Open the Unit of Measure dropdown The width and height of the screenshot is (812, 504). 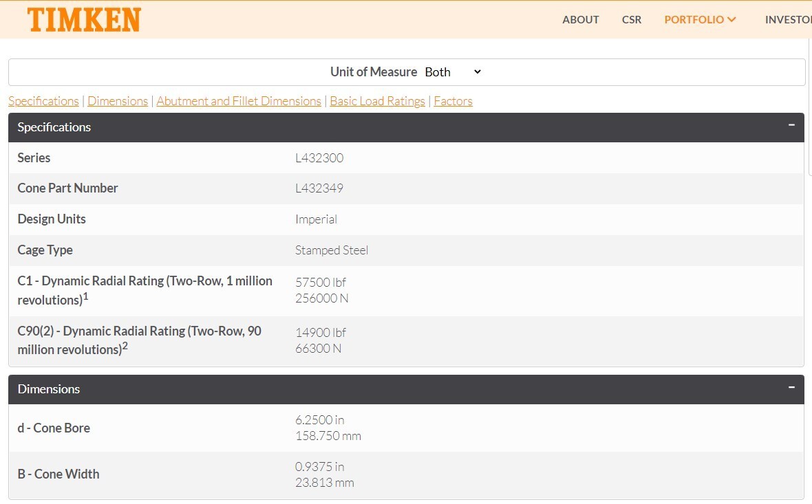[x=453, y=72]
